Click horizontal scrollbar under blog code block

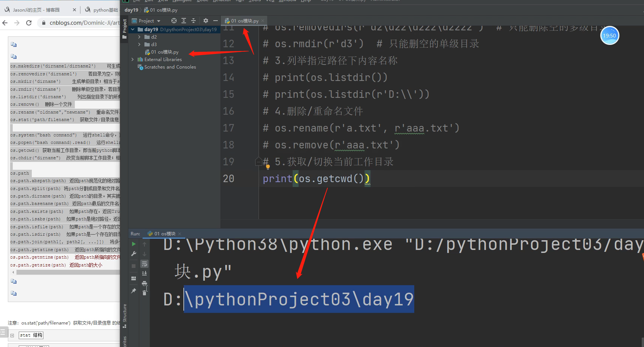pyautogui.click(x=67, y=272)
